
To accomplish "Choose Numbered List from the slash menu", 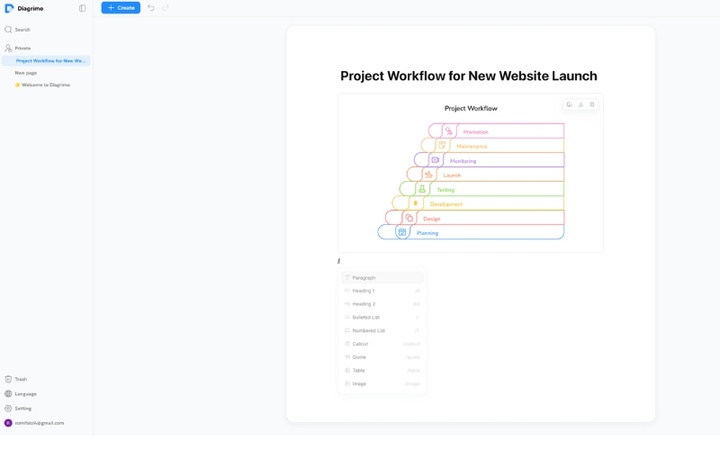I will pos(382,331).
